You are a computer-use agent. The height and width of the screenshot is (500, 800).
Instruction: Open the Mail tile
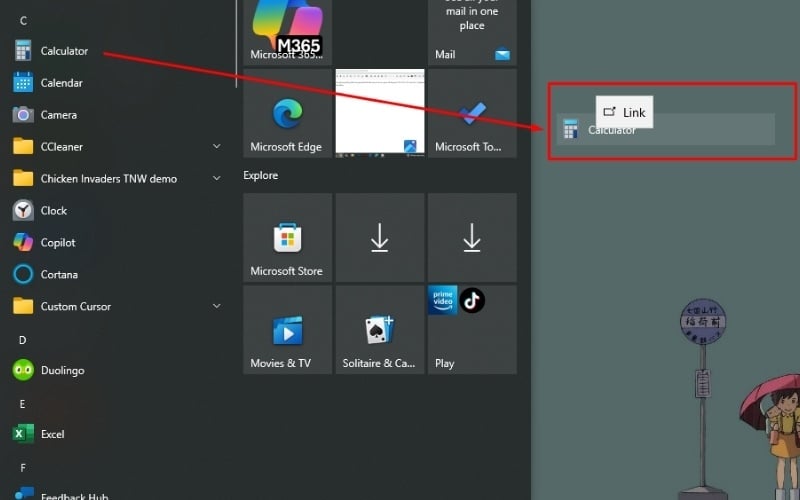[x=472, y=33]
